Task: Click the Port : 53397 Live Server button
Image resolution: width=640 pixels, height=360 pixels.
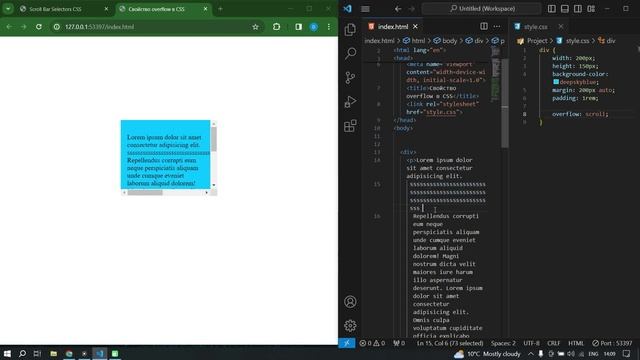Action: tap(612, 343)
